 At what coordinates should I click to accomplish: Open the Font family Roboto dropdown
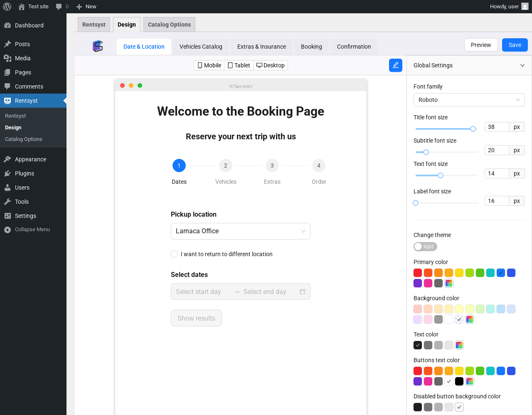(x=469, y=100)
